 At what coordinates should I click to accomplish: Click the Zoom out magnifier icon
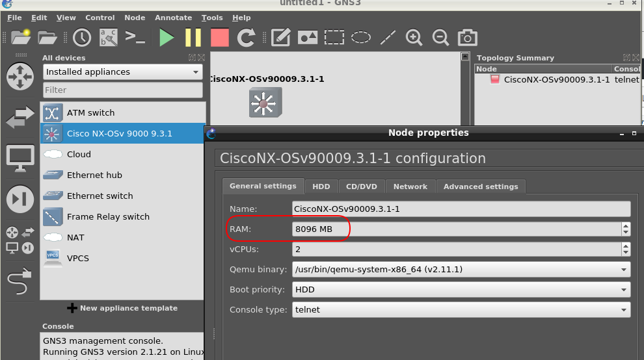(440, 37)
